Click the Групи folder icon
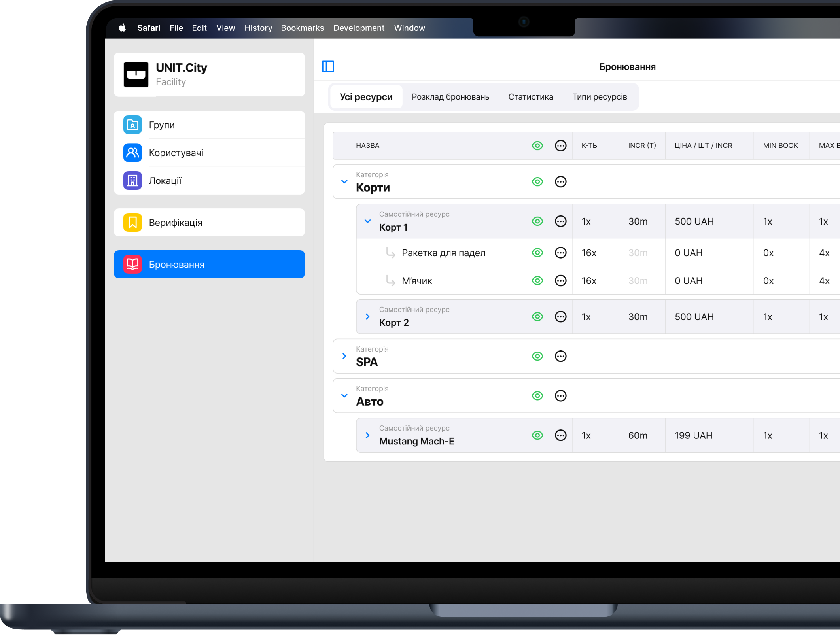 (132, 125)
